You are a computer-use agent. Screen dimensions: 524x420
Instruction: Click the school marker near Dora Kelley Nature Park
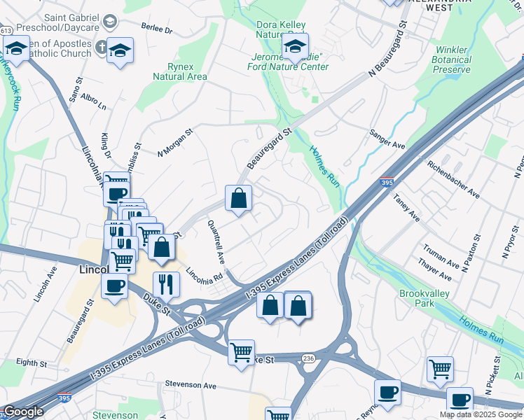tap(295, 48)
